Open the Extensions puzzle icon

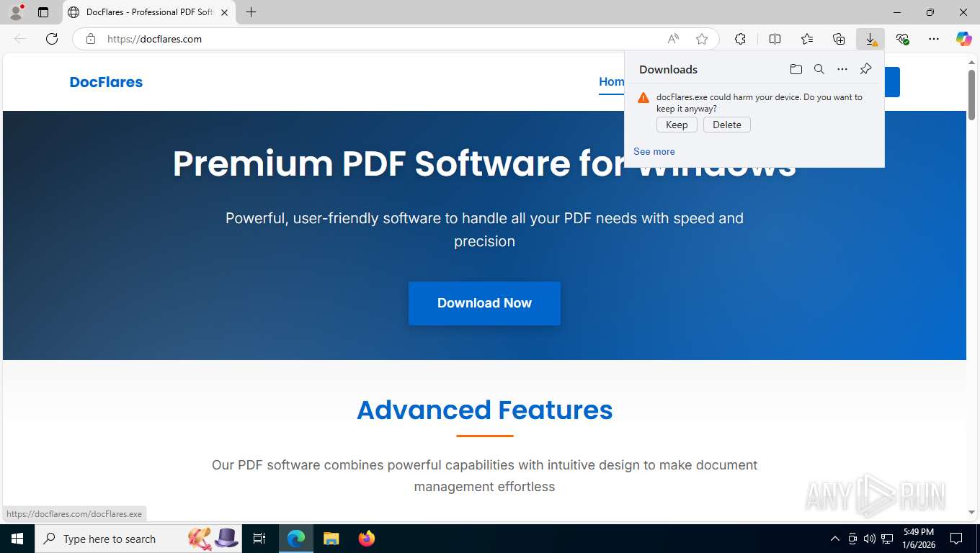pyautogui.click(x=740, y=39)
